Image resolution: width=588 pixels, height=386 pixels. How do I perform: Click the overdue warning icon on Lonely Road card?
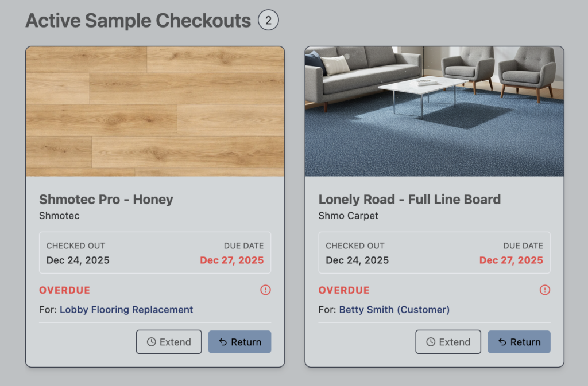545,290
